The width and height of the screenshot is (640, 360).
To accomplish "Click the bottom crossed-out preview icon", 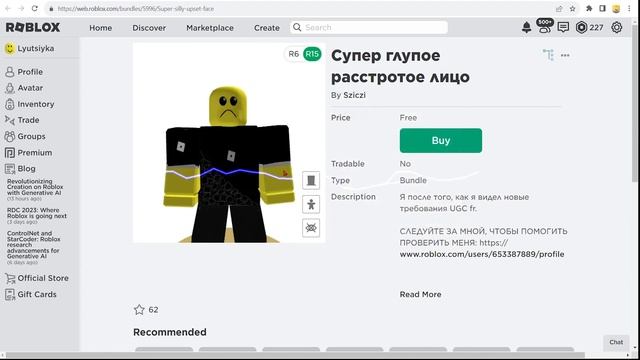I will pos(311,228).
